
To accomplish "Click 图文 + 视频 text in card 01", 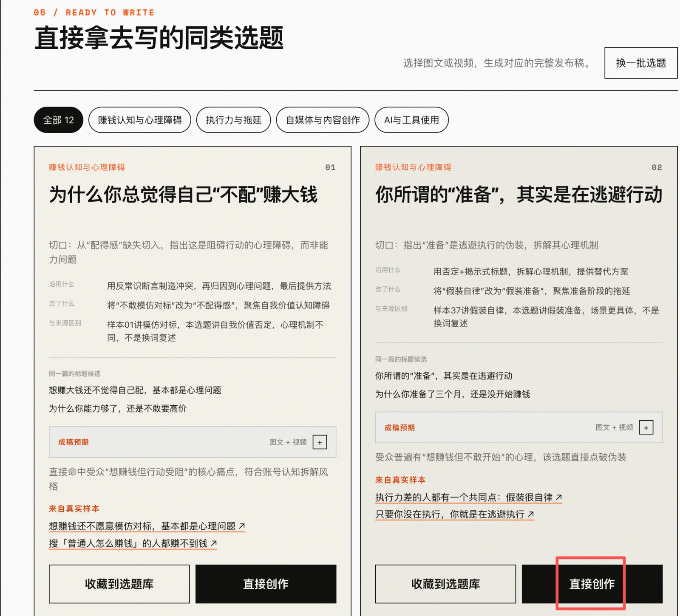I will coord(288,442).
